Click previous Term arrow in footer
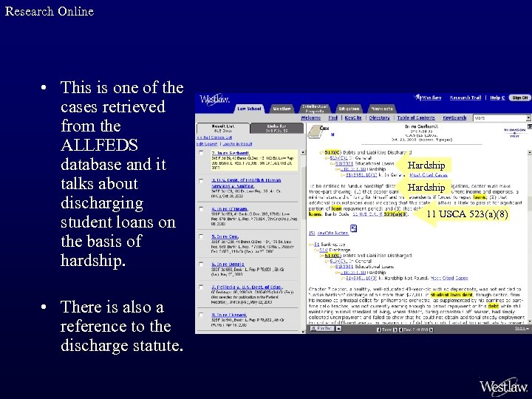 pos(378,330)
